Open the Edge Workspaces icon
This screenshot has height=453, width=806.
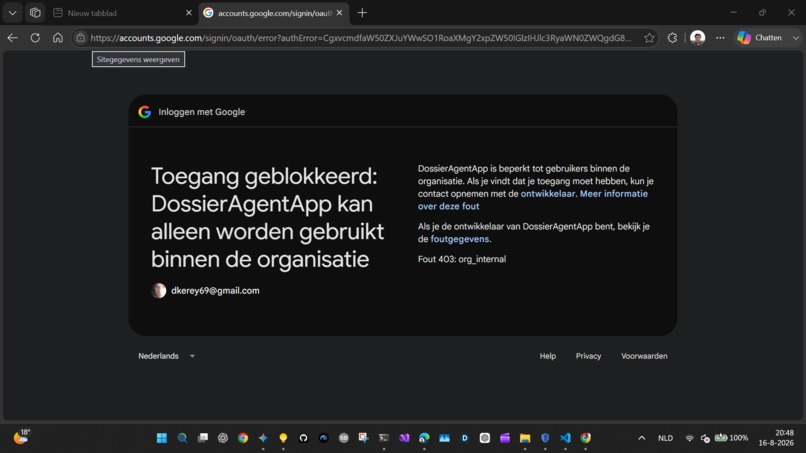click(35, 13)
